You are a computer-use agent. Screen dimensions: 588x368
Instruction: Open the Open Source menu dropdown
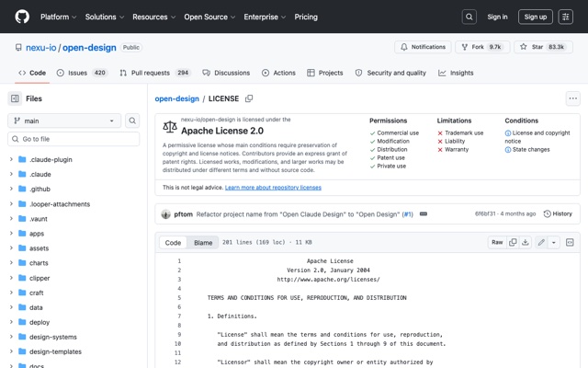point(209,17)
